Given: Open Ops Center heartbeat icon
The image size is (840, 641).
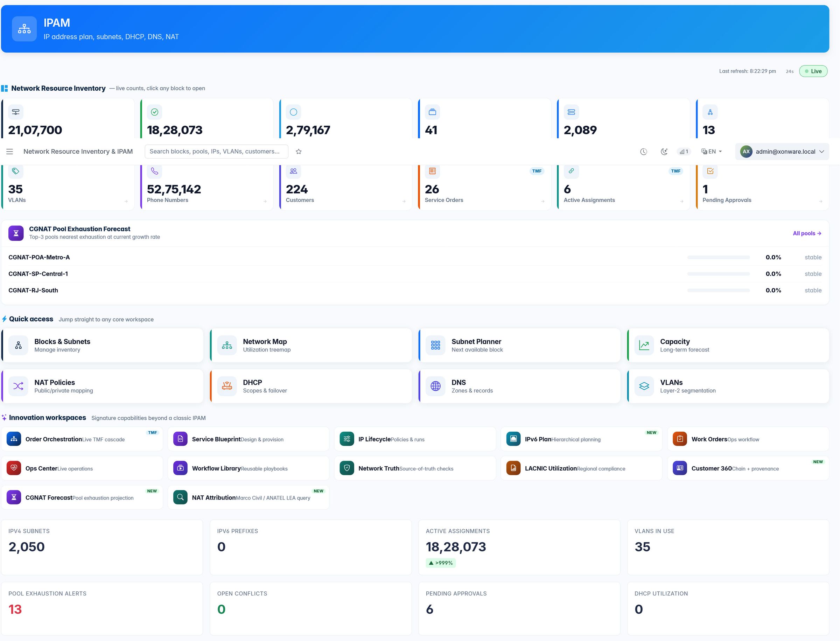Looking at the screenshot, I should coord(14,468).
